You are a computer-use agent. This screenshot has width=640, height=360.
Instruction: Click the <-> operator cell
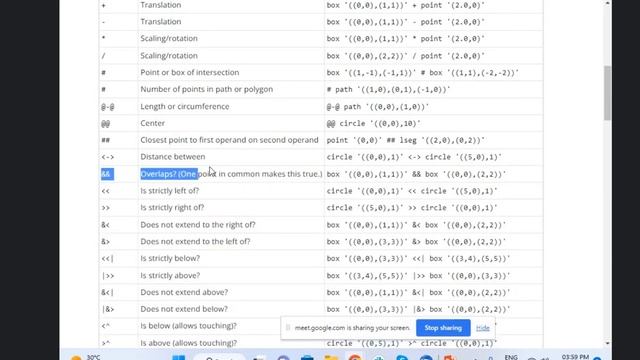coord(108,157)
